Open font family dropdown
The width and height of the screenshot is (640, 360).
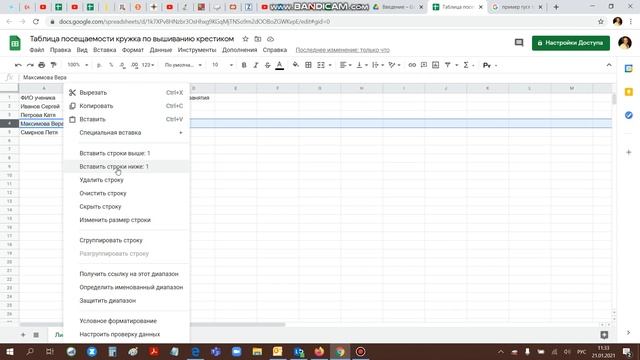183,65
